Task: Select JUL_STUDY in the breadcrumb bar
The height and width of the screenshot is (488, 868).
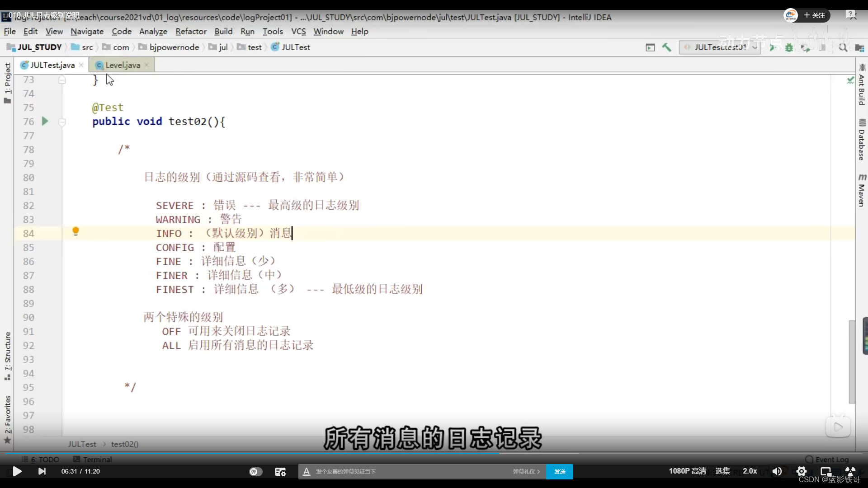Action: [x=34, y=47]
